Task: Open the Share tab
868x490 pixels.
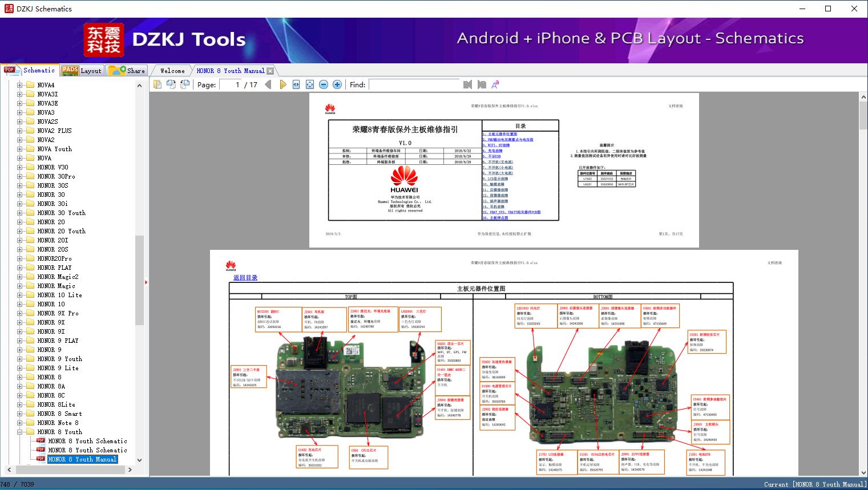Action: (127, 71)
